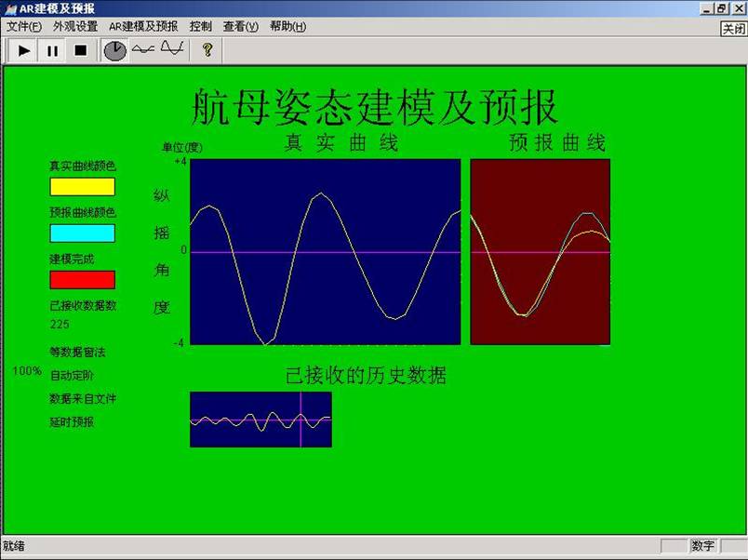This screenshot has height=560, width=748.
Task: Click the 预报曲线 chart heading
Action: [x=557, y=142]
